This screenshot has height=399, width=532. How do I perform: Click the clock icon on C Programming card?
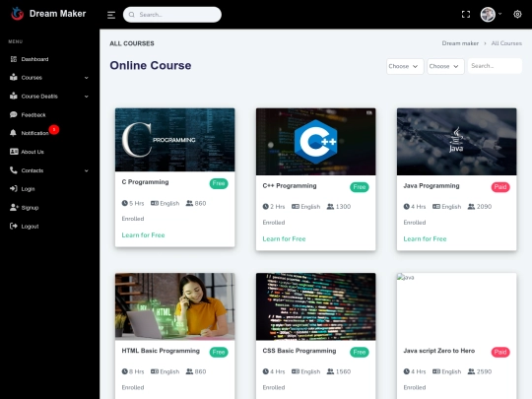tap(124, 203)
